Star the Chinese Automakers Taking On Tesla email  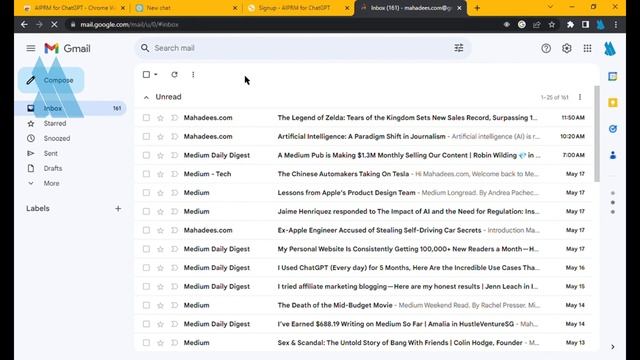click(160, 174)
